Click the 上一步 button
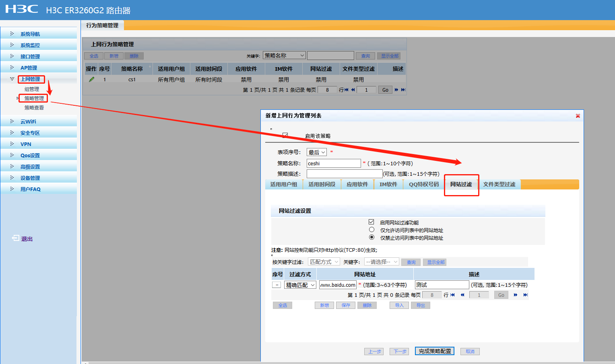This screenshot has width=615, height=364. click(x=375, y=352)
